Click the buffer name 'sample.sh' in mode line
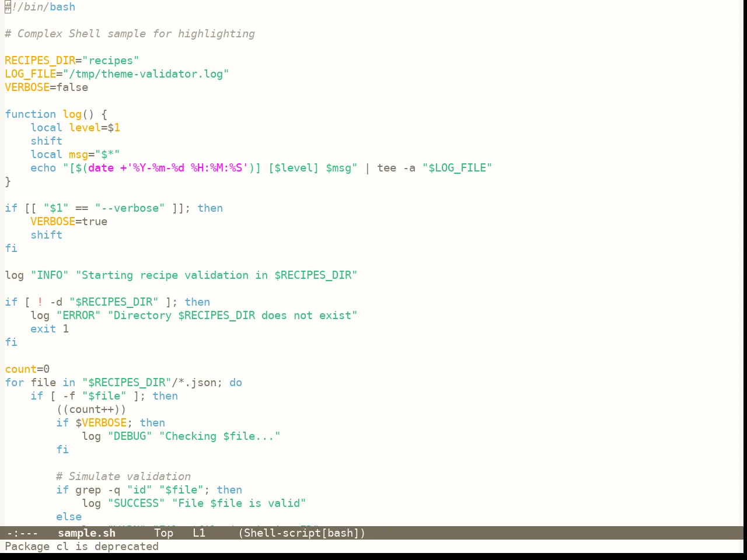 pyautogui.click(x=86, y=533)
